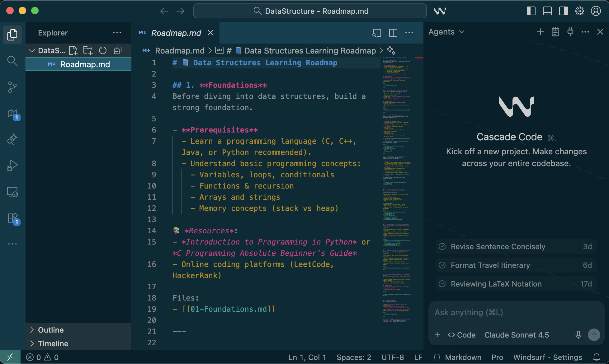
Task: Create a new file in Explorer
Action: pos(73,50)
